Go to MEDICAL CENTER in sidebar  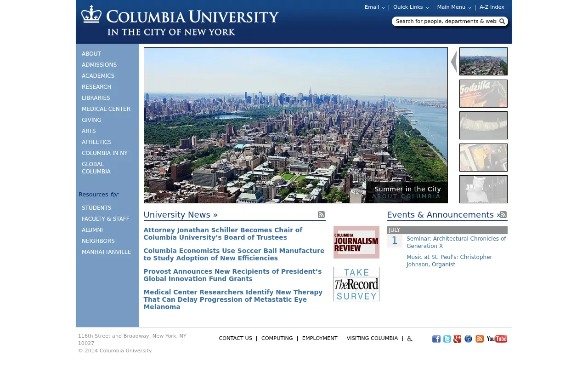click(106, 109)
